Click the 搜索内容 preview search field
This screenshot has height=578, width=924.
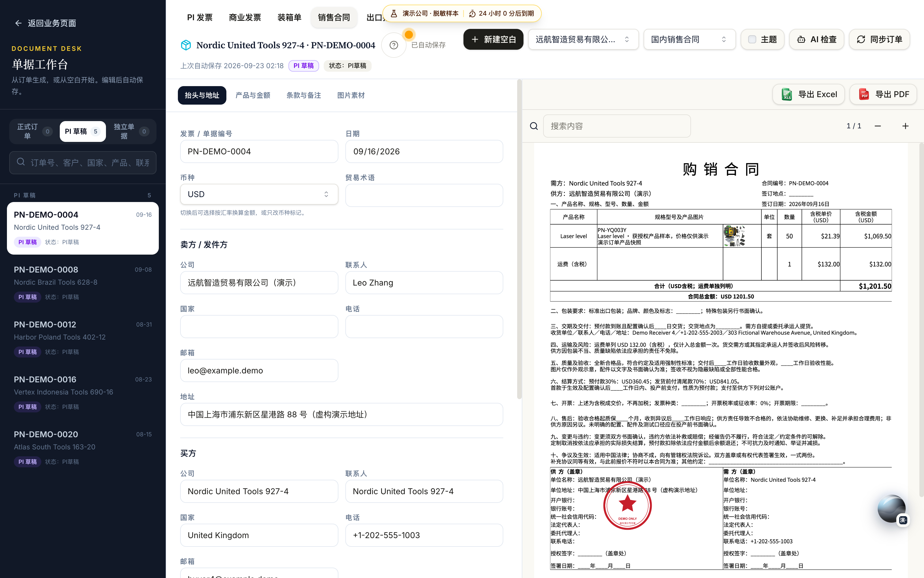click(x=617, y=126)
